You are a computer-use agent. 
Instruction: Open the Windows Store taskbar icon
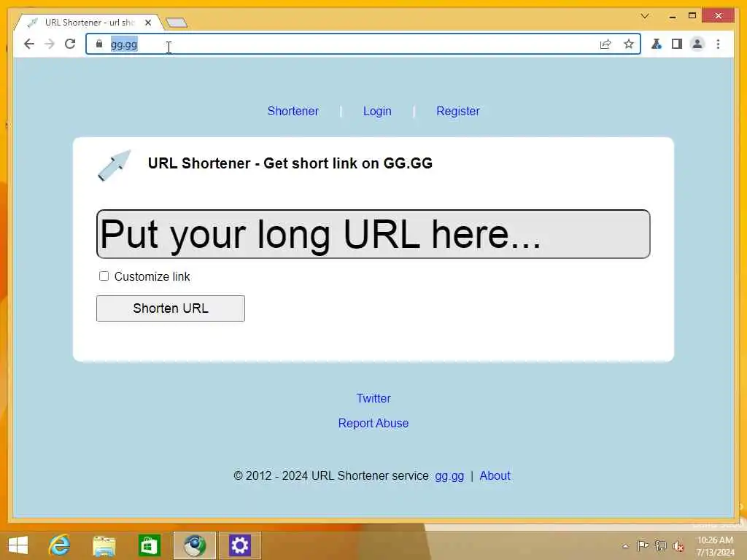click(149, 545)
